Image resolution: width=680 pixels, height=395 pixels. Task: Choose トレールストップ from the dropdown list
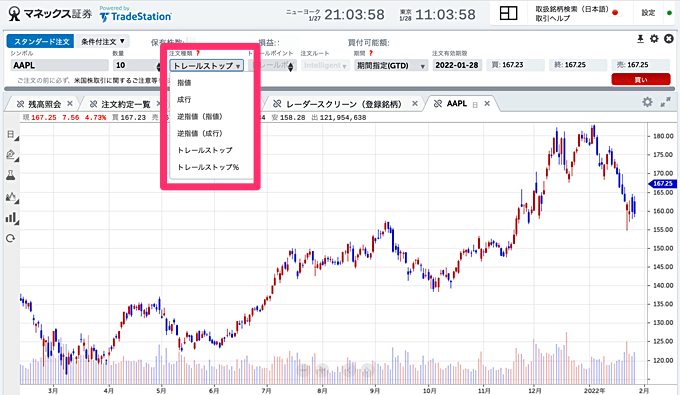(205, 150)
